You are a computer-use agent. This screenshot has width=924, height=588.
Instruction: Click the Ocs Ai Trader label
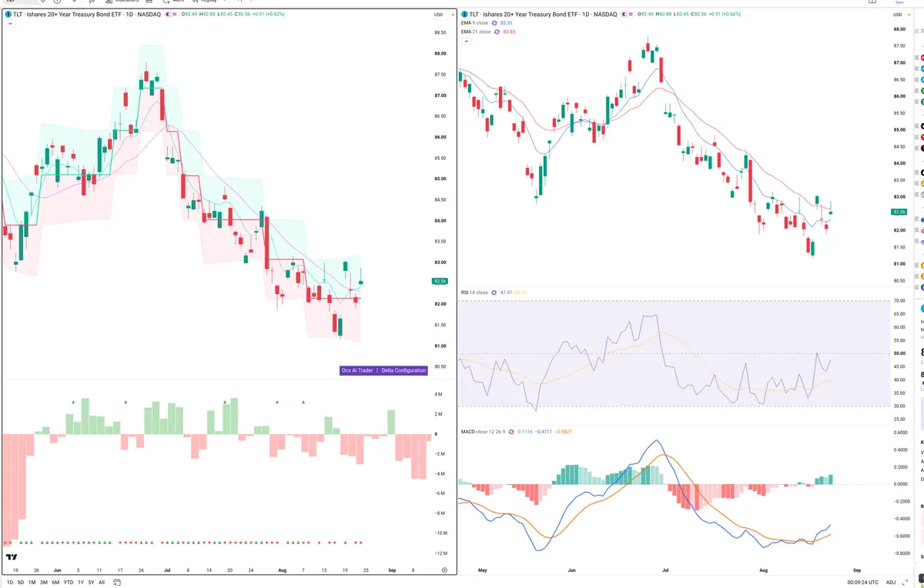357,370
